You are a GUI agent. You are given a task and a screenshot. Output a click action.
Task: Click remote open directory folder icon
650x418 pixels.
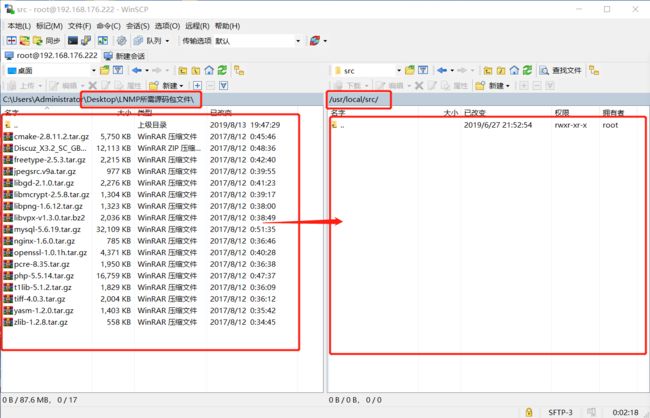[x=410, y=70]
